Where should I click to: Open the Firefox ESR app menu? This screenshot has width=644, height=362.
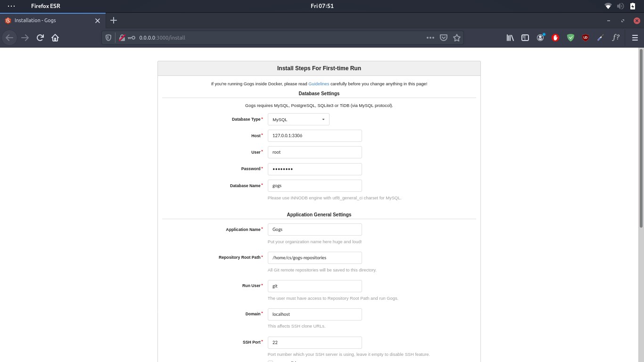[46, 6]
